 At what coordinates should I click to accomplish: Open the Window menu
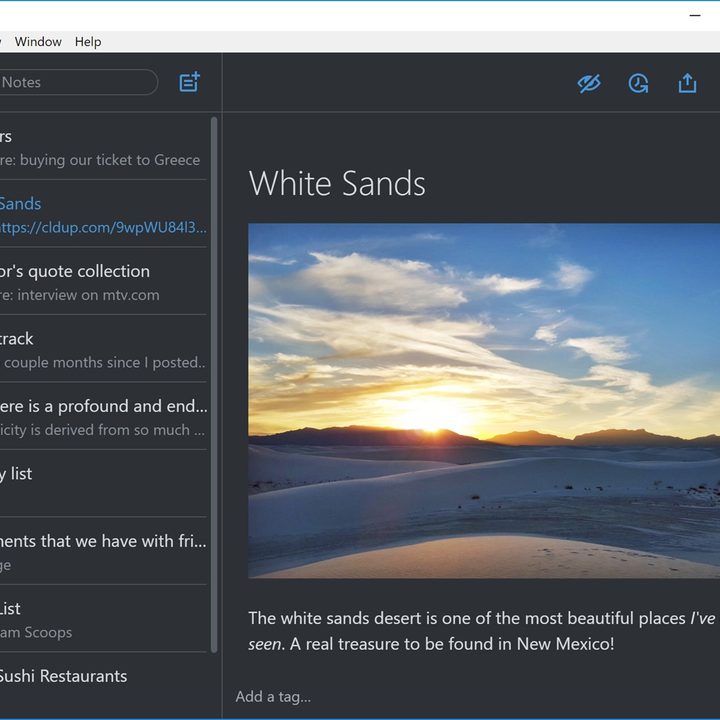tap(38, 42)
